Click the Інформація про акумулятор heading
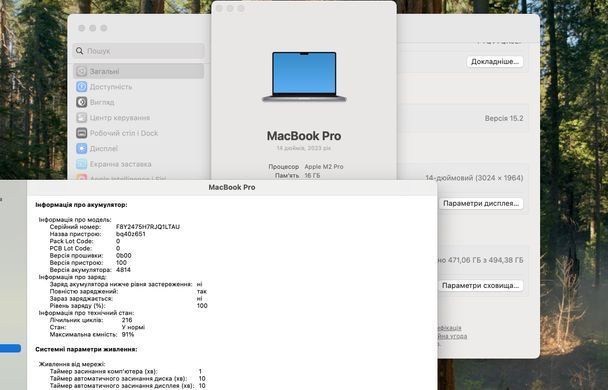Screen dimensions: 608x390 pos(81,205)
